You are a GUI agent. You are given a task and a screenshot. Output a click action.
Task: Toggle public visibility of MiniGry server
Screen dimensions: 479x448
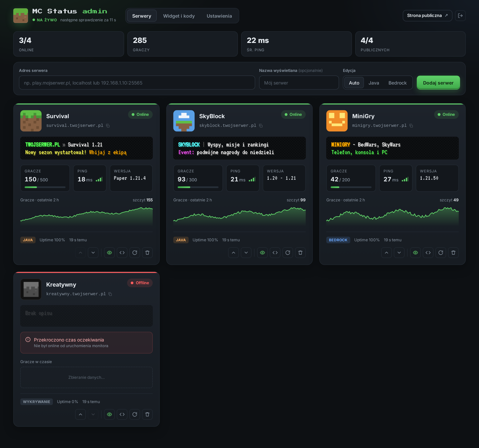415,253
